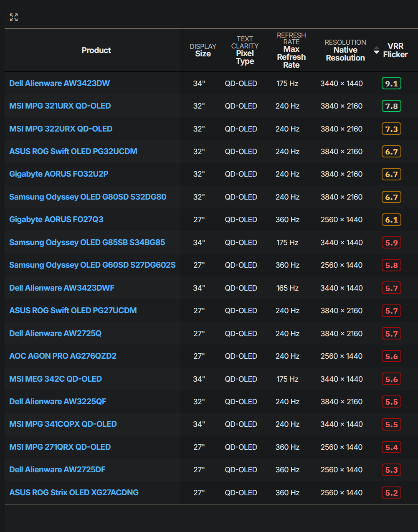Select 34" size cell for Samsung G85SB
The image size is (418, 532).
coord(199,243)
